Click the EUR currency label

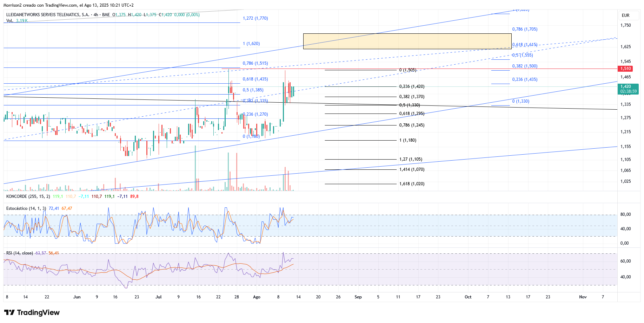(x=625, y=15)
